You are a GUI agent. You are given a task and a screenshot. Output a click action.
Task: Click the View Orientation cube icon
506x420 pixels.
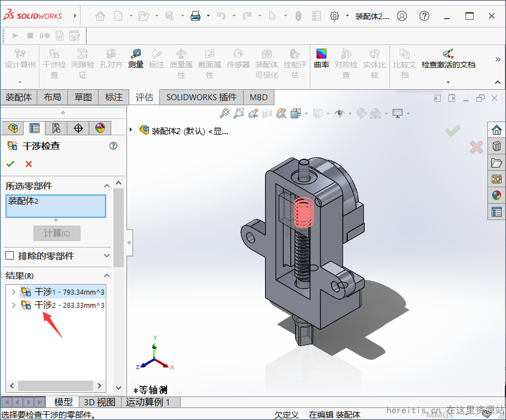tap(296, 113)
